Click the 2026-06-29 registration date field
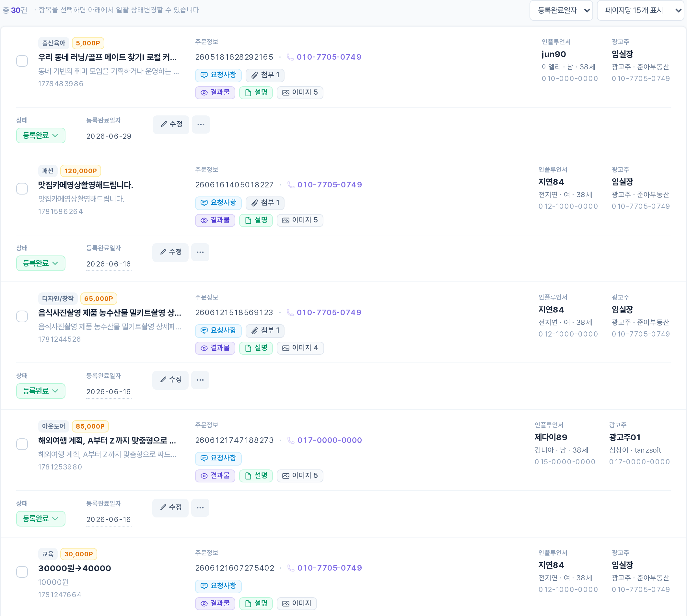687x616 pixels. (x=109, y=136)
